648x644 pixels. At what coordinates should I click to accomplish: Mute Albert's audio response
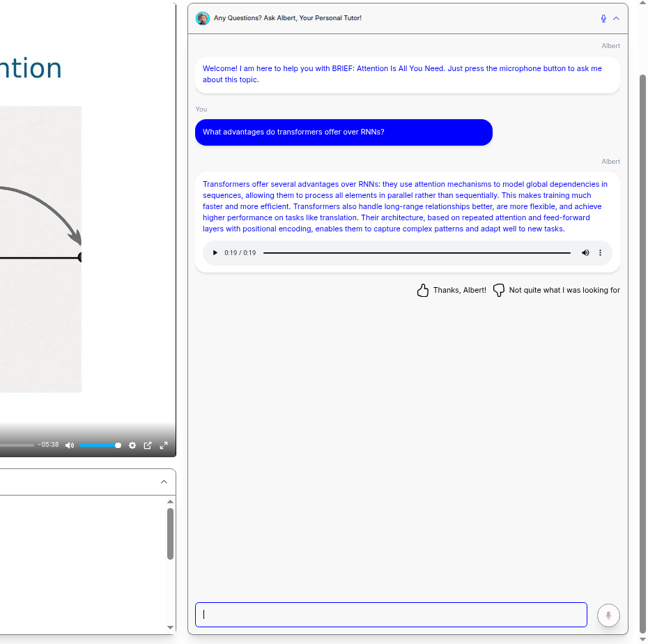[585, 253]
